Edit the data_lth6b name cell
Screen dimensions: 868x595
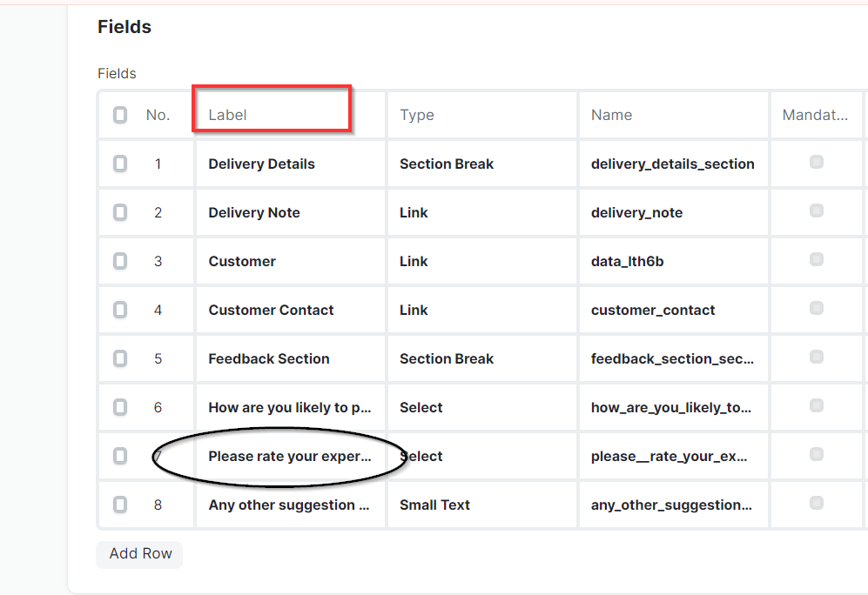tap(673, 261)
